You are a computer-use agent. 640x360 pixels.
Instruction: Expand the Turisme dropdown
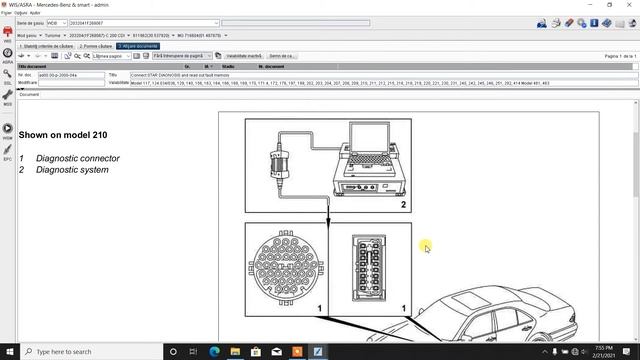pos(64,36)
